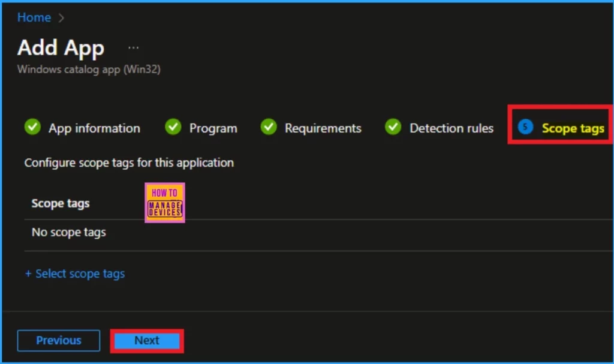Viewport: 614px width, 364px height.
Task: Go to the Home breadcrumb link
Action: [x=34, y=17]
